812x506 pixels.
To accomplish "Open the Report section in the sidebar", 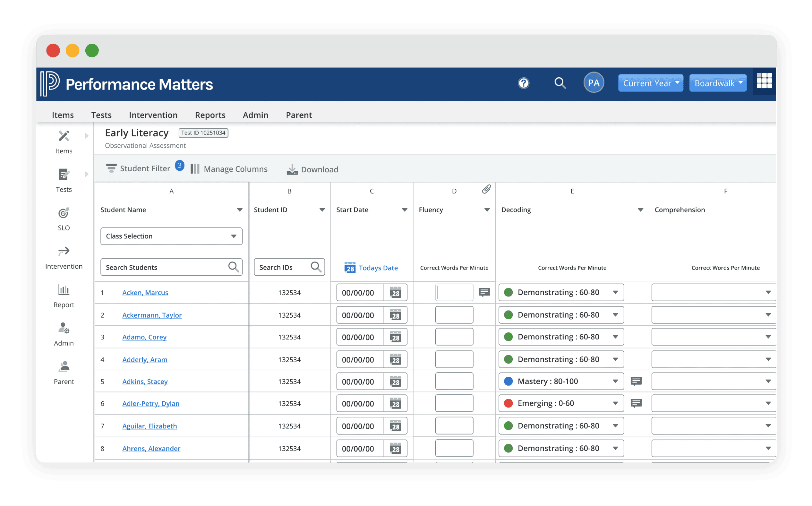I will (x=64, y=296).
